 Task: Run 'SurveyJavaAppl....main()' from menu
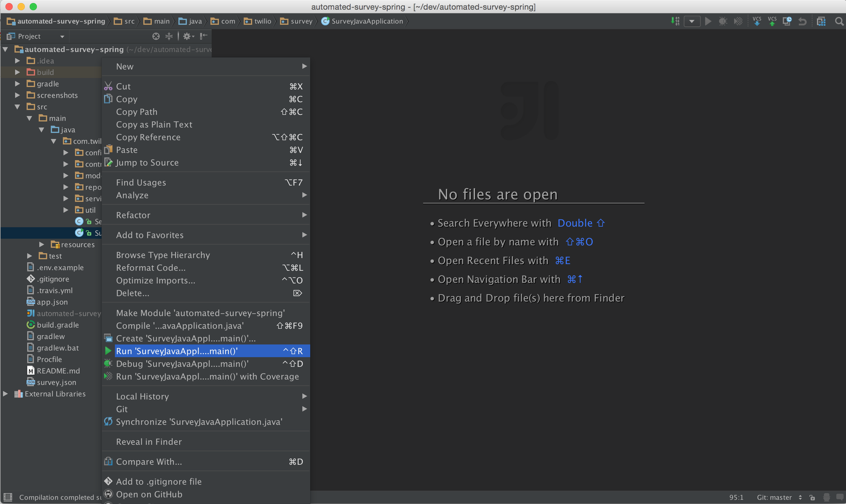tap(206, 351)
